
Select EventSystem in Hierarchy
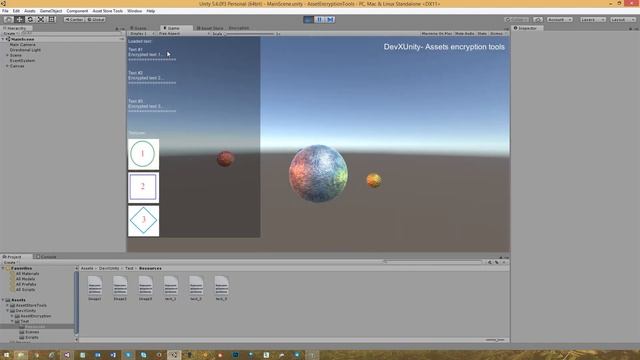tap(22, 60)
